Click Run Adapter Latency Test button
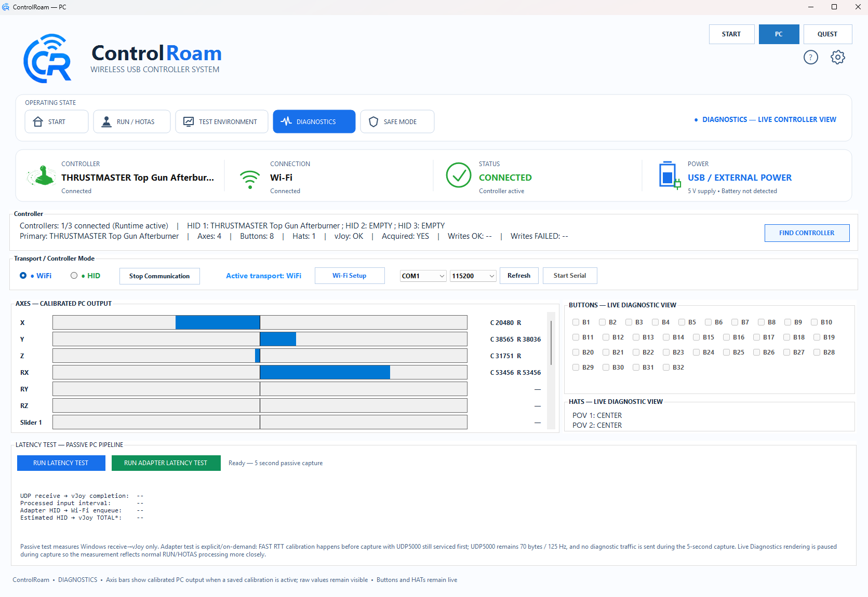The height and width of the screenshot is (597, 868). pyautogui.click(x=166, y=463)
